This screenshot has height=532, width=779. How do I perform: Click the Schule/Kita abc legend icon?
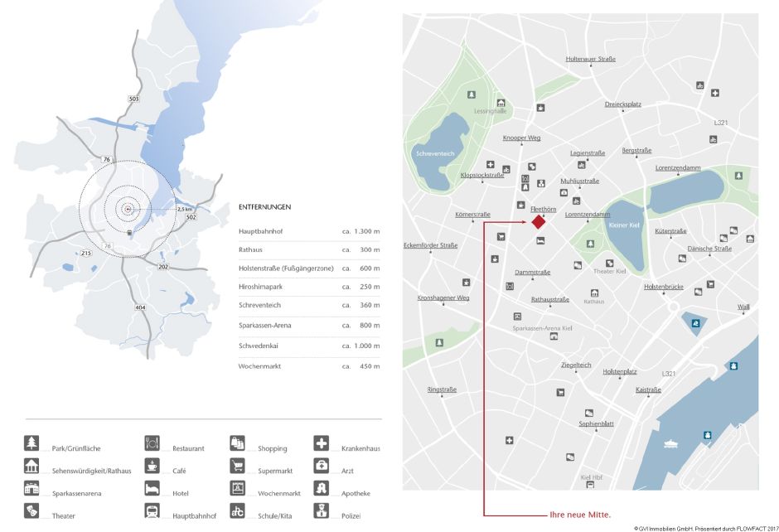238,510
